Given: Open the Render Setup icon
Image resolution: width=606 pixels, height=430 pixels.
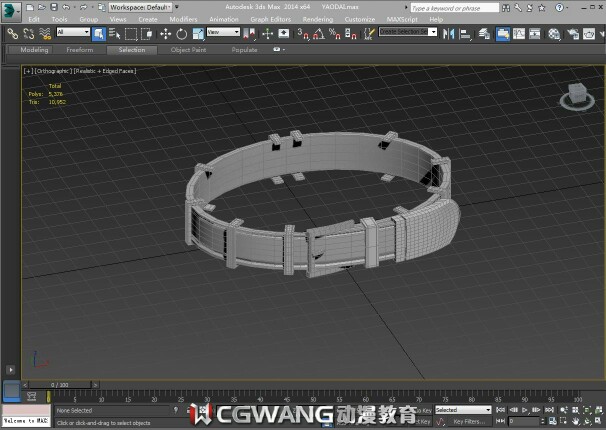Looking at the screenshot, I should [573, 34].
